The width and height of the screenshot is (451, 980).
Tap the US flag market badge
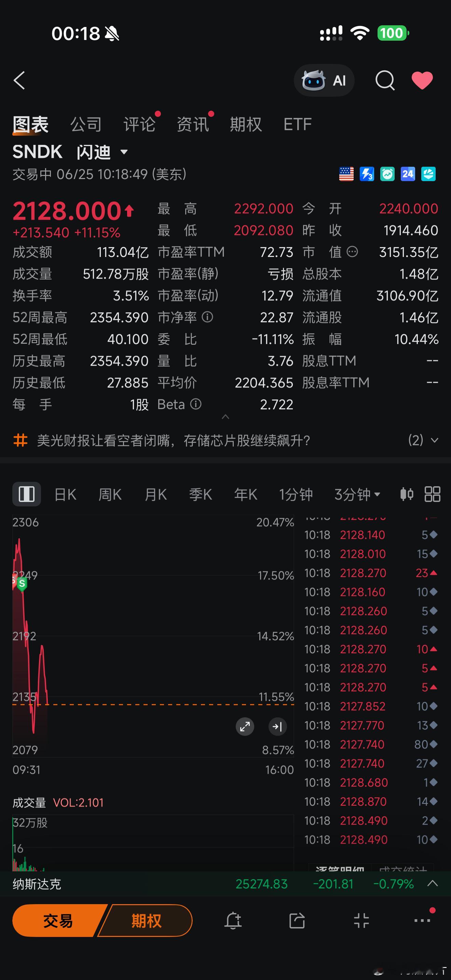pos(346,174)
